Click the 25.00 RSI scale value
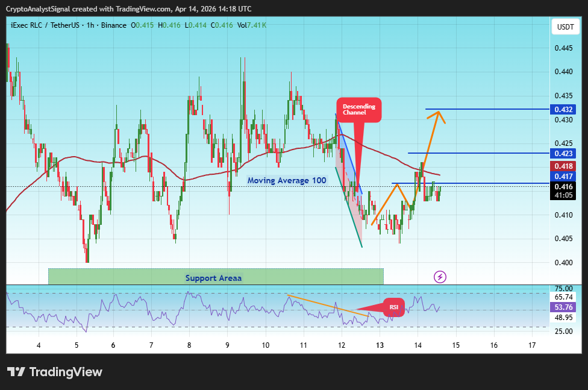 coord(563,332)
